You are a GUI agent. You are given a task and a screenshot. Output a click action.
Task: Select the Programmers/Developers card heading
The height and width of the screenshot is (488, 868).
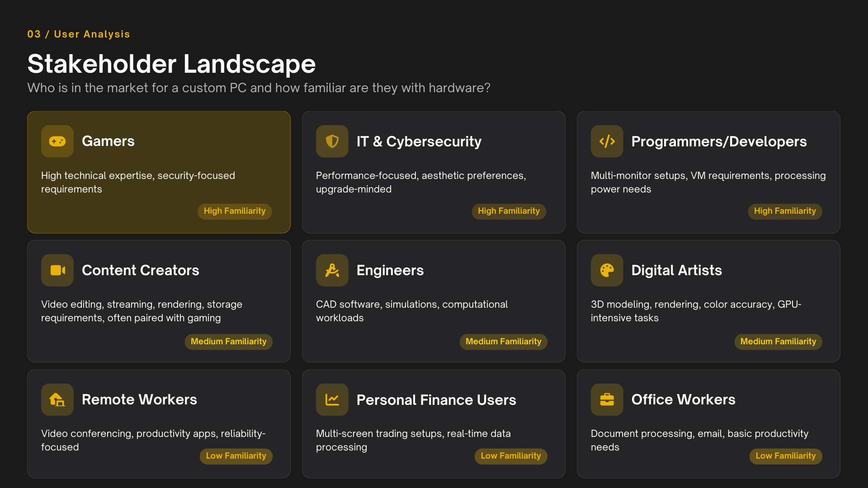pos(719,141)
